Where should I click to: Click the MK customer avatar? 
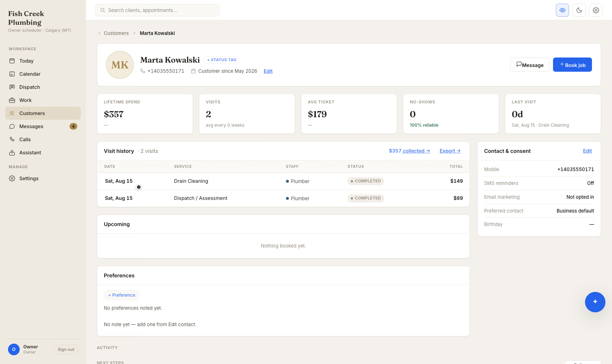coord(120,65)
